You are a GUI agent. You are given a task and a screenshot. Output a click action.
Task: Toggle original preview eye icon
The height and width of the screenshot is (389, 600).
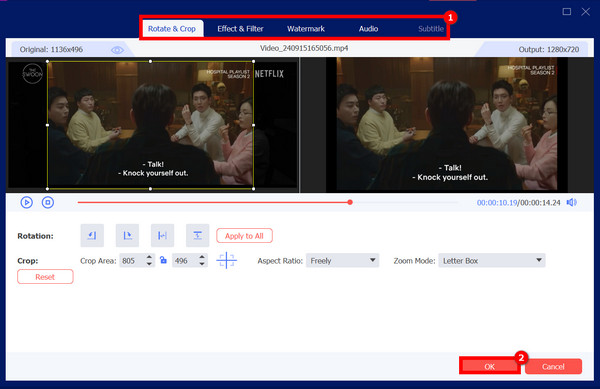click(x=117, y=50)
